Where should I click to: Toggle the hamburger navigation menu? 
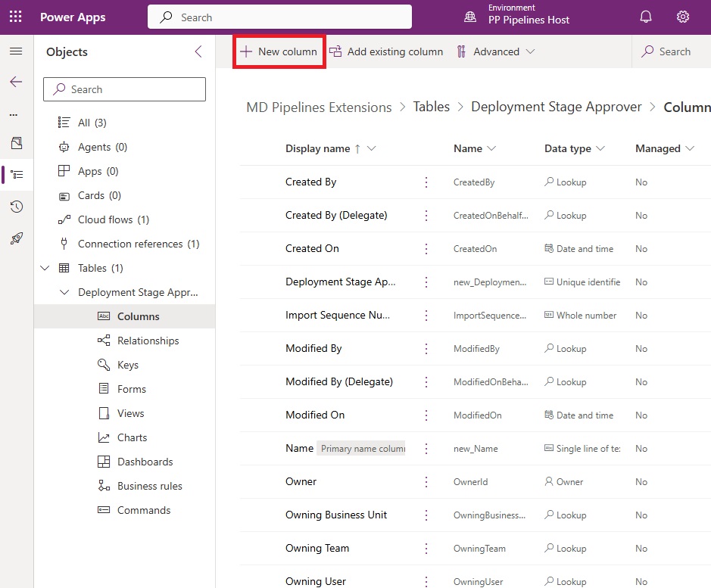(x=16, y=51)
